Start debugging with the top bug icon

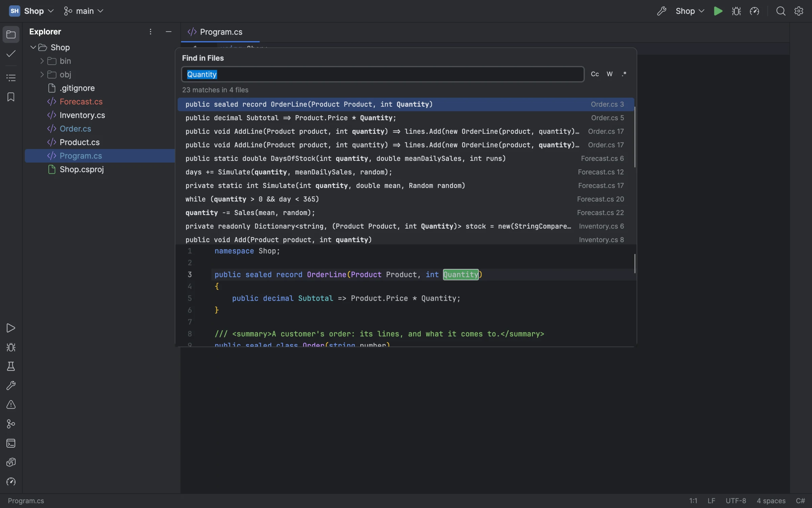pyautogui.click(x=736, y=11)
